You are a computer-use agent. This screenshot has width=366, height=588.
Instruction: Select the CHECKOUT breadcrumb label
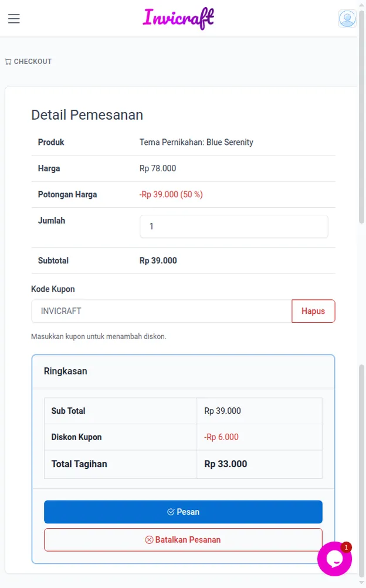[x=32, y=61]
